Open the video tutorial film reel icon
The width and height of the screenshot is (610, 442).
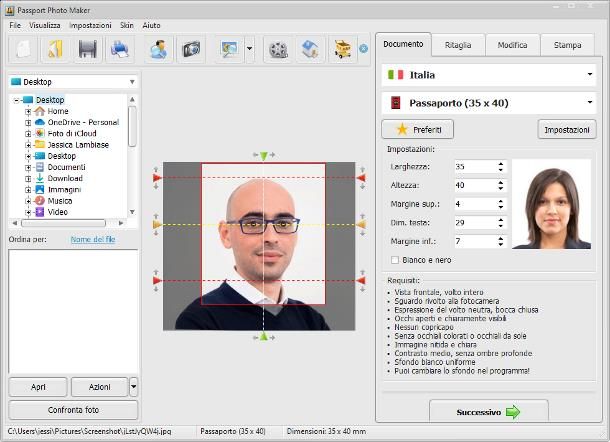278,49
